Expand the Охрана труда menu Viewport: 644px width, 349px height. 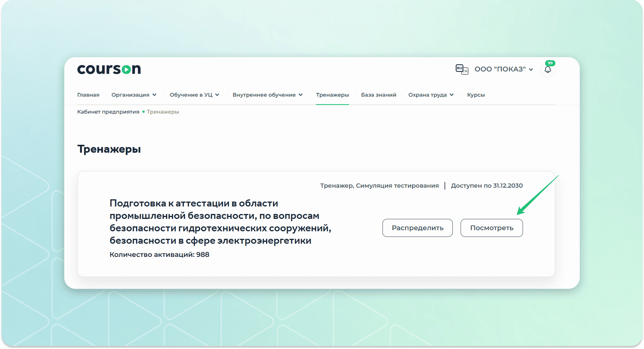coord(431,95)
